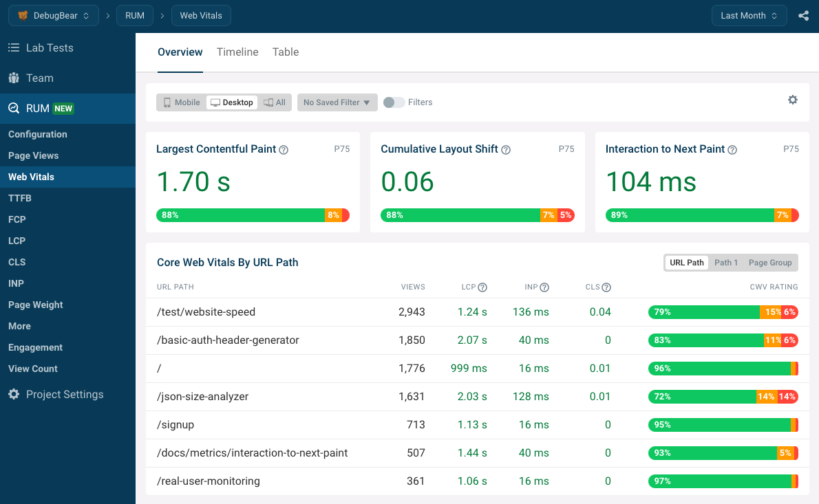Click the LCP column help icon
The image size is (819, 504).
point(482,287)
